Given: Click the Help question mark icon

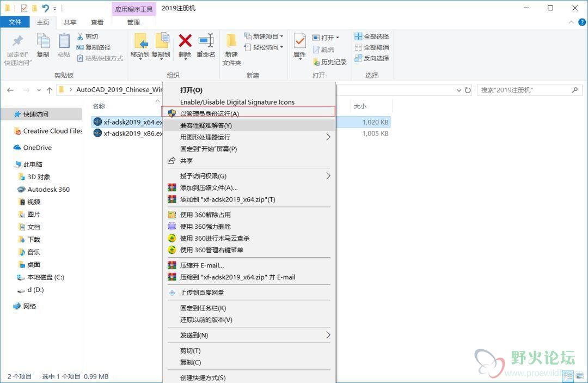Looking at the screenshot, I should coord(582,22).
